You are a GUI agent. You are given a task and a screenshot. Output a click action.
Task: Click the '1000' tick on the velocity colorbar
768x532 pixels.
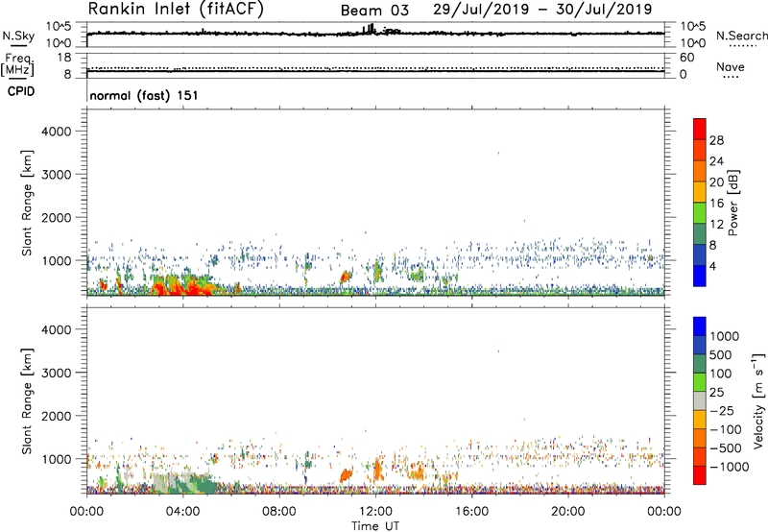coord(725,336)
